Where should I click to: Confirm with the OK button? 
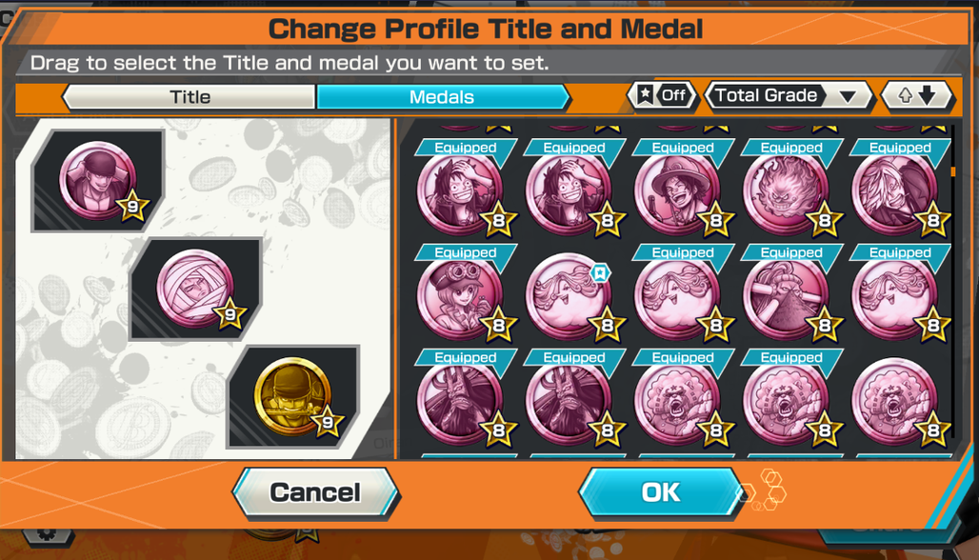(x=661, y=492)
